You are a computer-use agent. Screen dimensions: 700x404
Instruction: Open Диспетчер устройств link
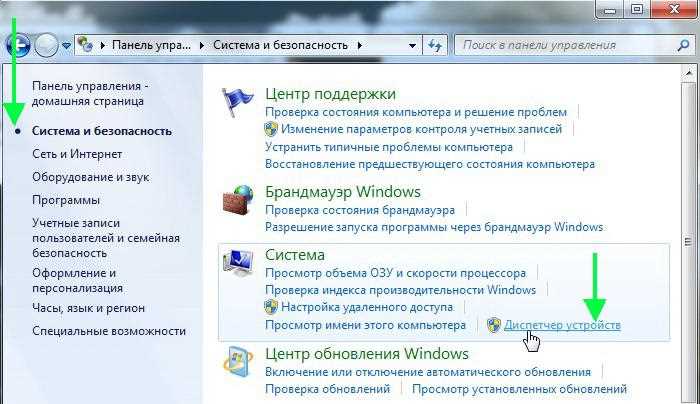tap(562, 325)
